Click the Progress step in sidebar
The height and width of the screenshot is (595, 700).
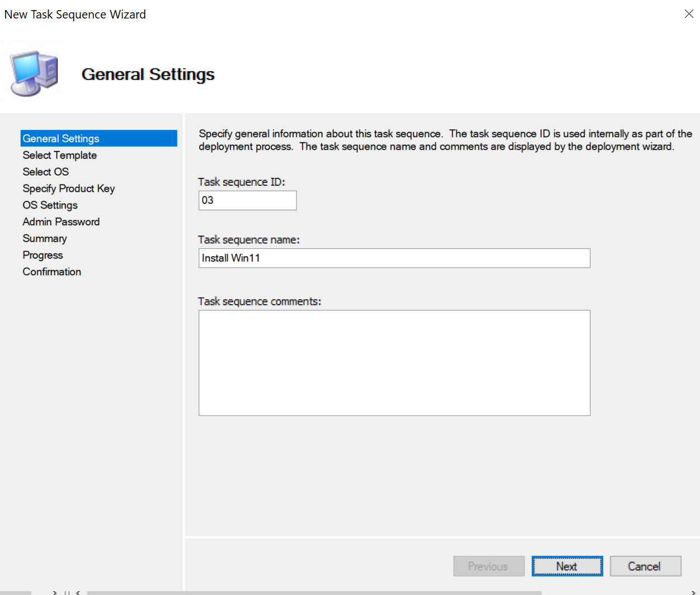click(43, 255)
